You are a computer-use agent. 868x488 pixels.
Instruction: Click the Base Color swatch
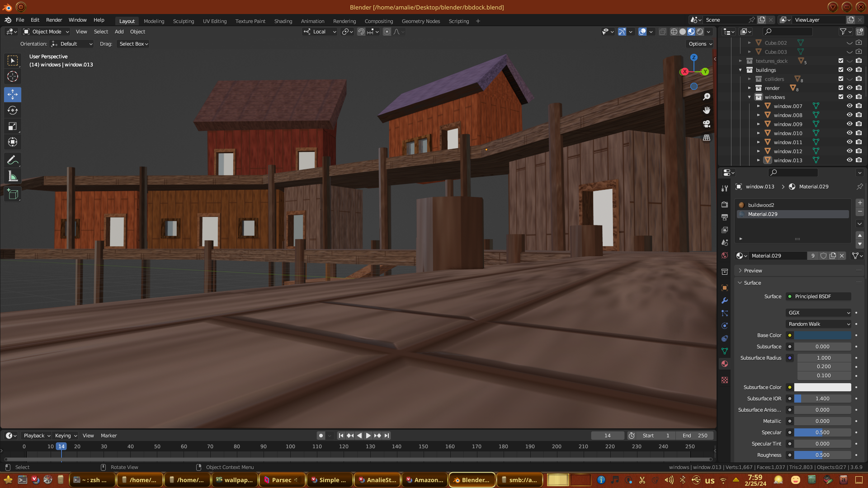coord(822,335)
